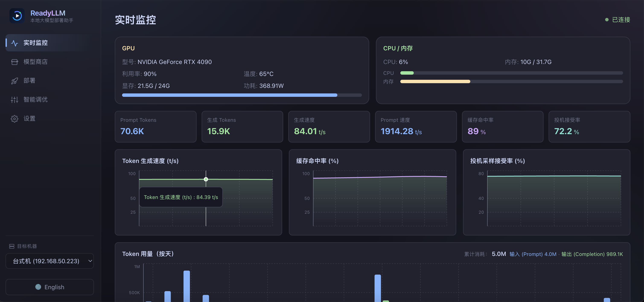The image size is (644, 302).
Task: Select the 生成 Tokens 15.9K card
Action: tap(242, 127)
